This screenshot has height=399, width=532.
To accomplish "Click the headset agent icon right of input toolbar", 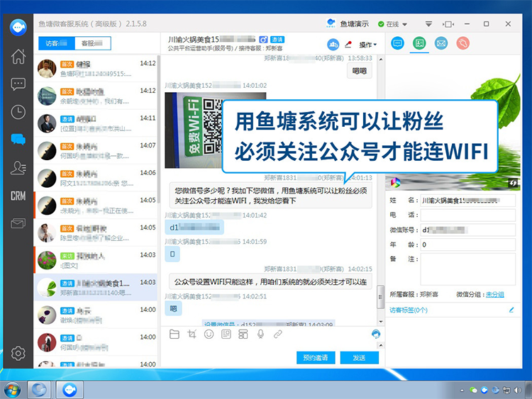I will pos(376,334).
